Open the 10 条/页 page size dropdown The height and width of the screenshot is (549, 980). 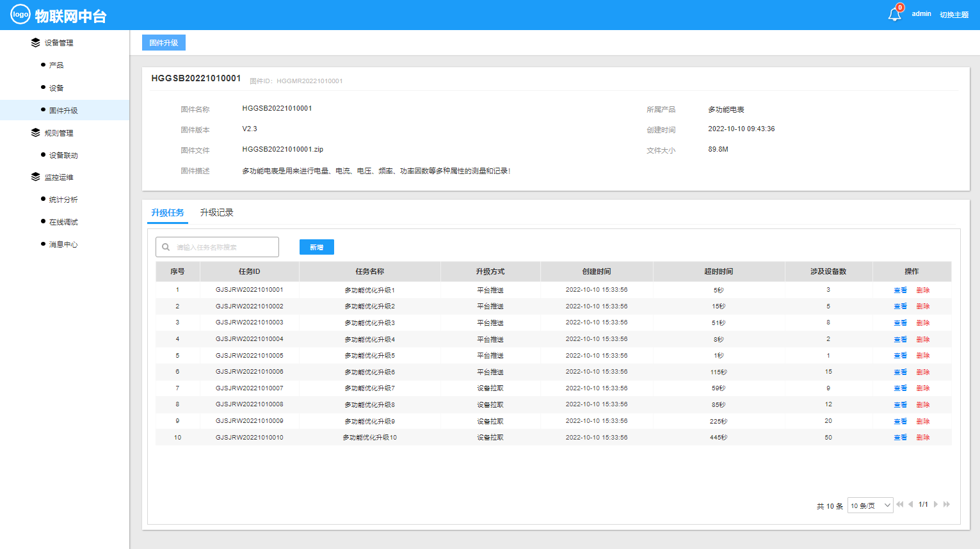(870, 505)
